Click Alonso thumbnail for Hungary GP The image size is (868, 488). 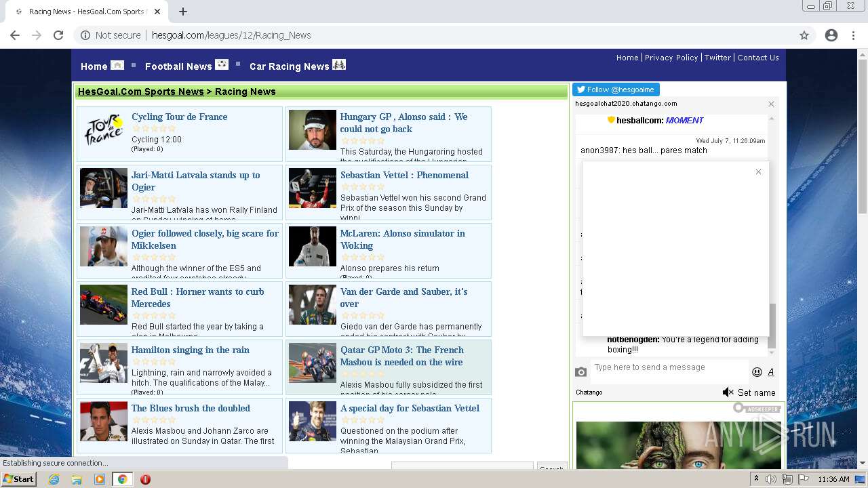click(x=313, y=130)
